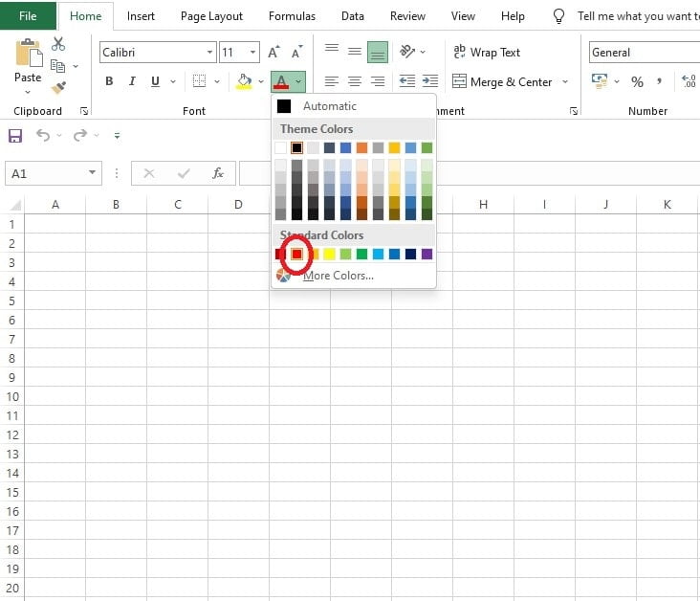This screenshot has height=601, width=700.
Task: Activate the Format Painter brush
Action: click(x=59, y=88)
